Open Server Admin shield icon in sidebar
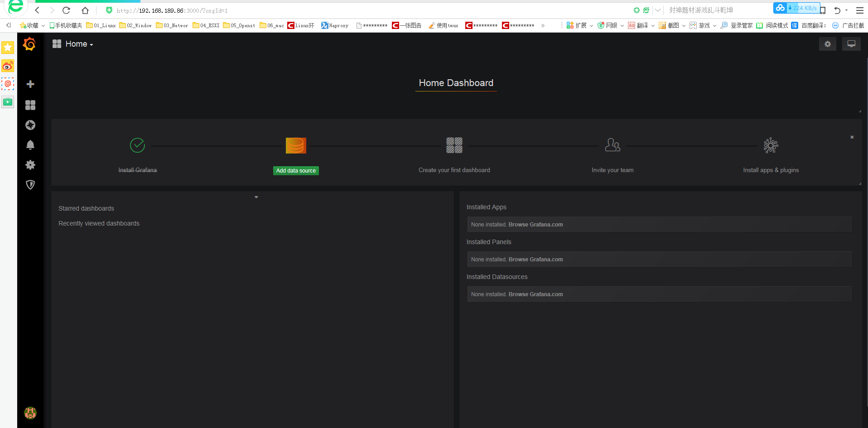The width and height of the screenshot is (868, 428). 30,185
